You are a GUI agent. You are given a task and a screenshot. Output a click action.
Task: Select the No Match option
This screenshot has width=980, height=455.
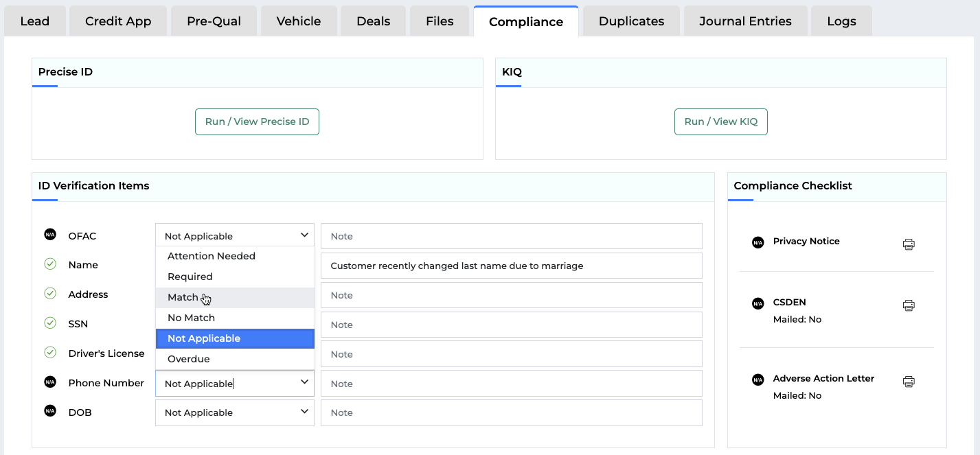[235, 318]
